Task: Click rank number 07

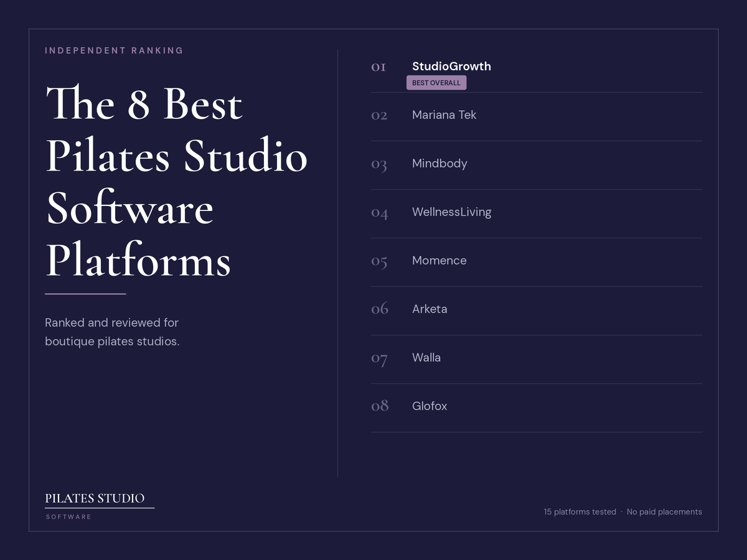Action: (379, 358)
